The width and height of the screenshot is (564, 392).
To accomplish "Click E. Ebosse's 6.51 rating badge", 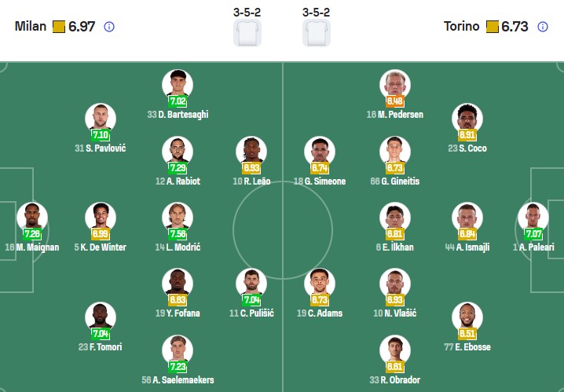I will (x=467, y=333).
